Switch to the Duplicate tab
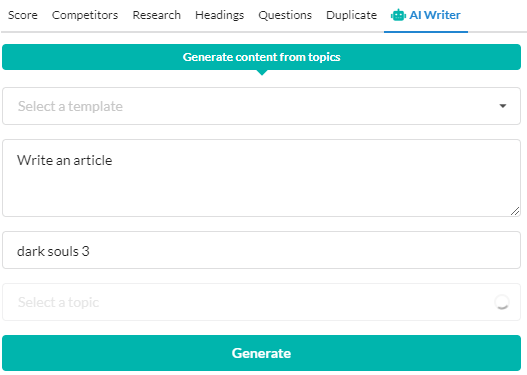Image resolution: width=527 pixels, height=375 pixels. [352, 15]
